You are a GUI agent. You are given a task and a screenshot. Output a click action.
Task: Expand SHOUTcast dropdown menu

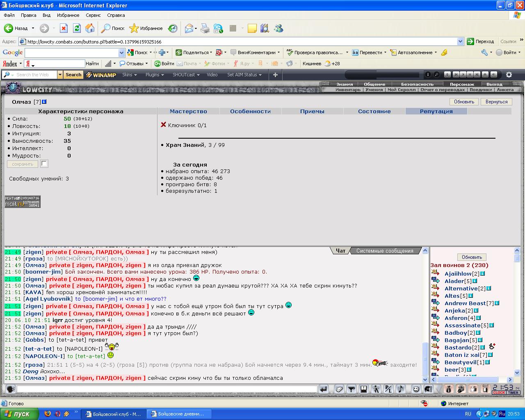tap(186, 75)
